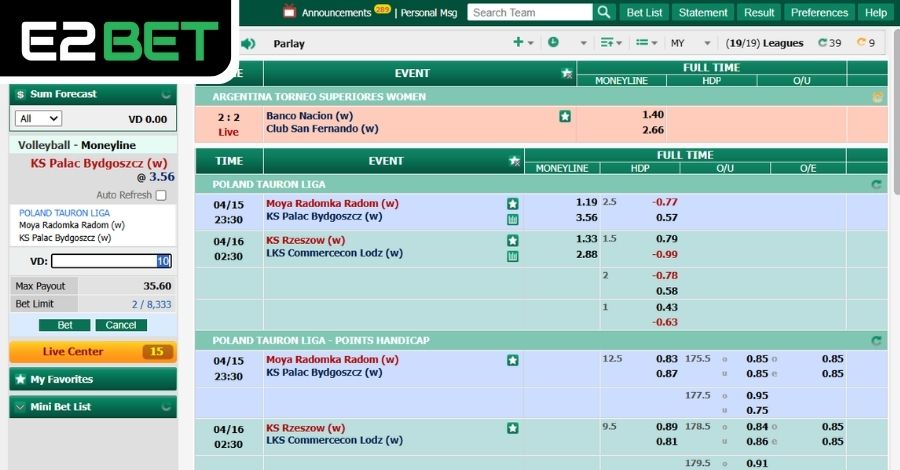Viewport: 900px width, 470px height.
Task: Open stats icon for Moya Radomka Radom match
Action: click(513, 219)
